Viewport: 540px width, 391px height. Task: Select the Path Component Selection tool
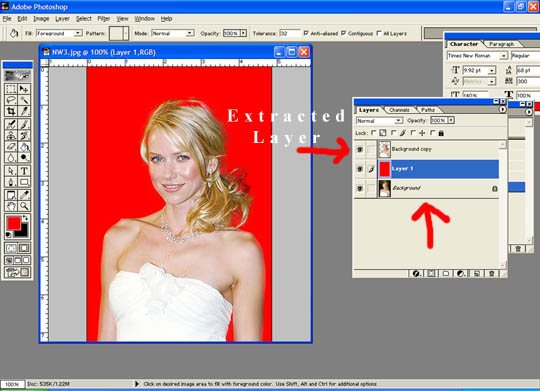[x=11, y=171]
